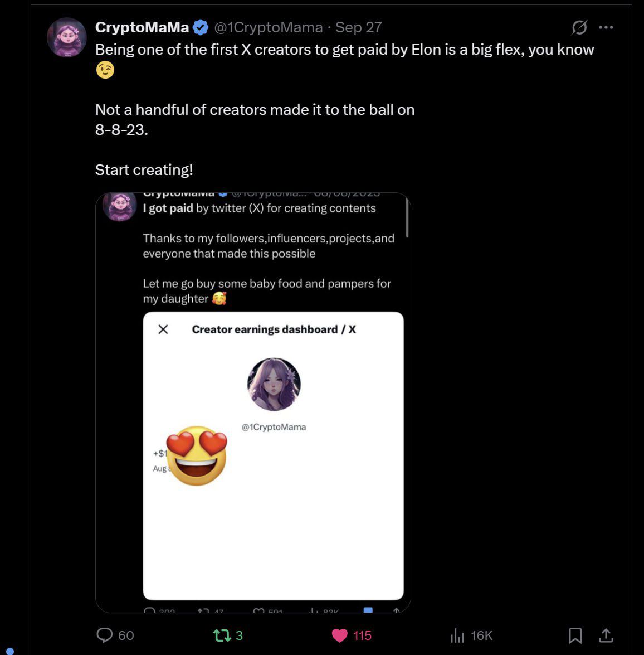Image resolution: width=644 pixels, height=655 pixels.
Task: Unlike the post using the pink heart
Action: [339, 635]
